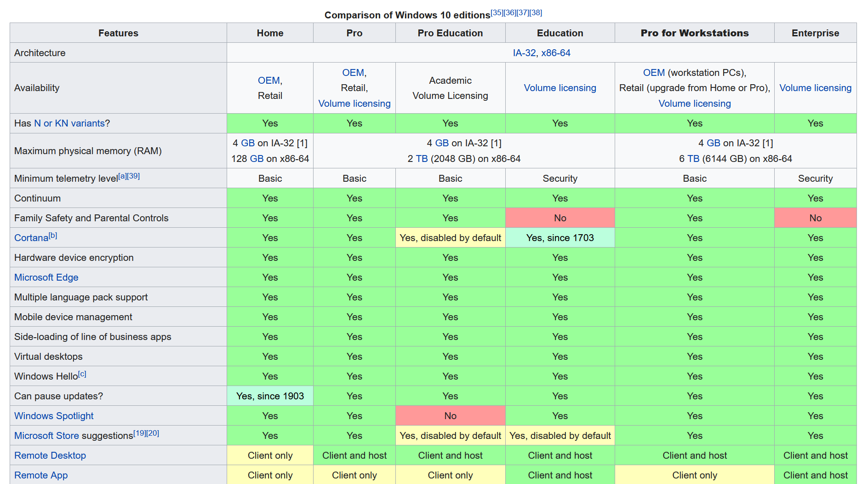Viewport: 868px width, 484px height.
Task: Click the Maximum physical memory (RAM) label
Action: [88, 151]
